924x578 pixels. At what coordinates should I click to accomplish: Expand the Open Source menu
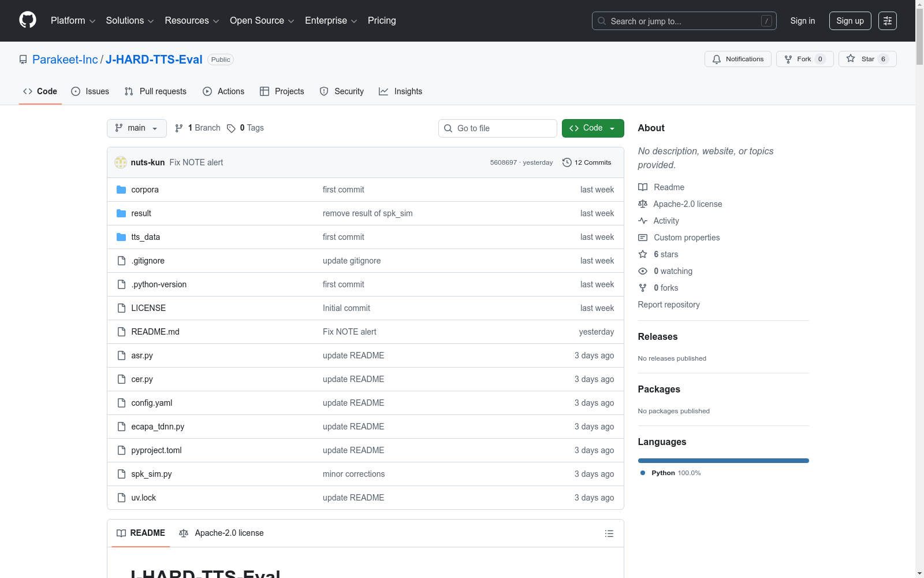pos(262,21)
